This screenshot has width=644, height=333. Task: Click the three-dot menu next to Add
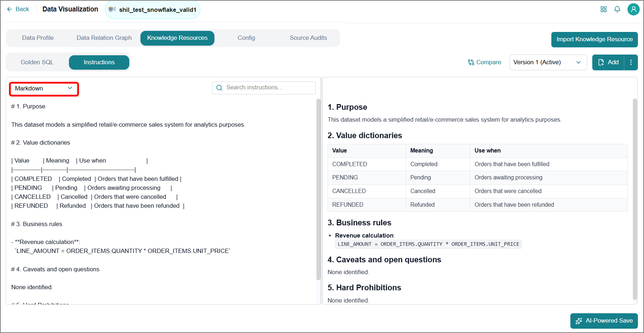[x=631, y=62]
